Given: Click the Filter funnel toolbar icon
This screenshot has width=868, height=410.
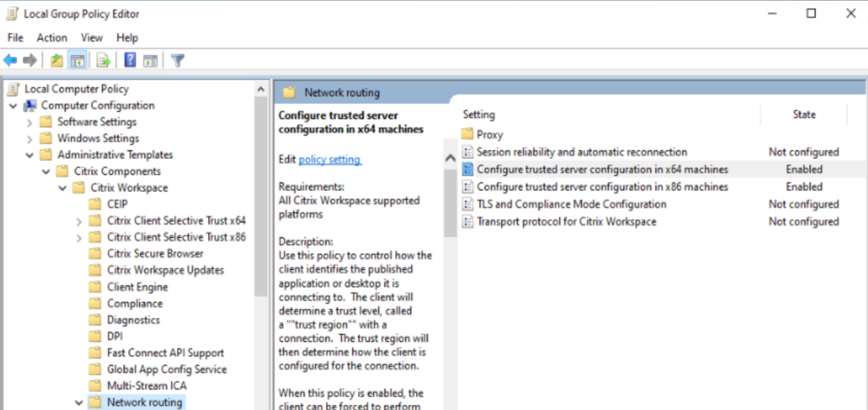Looking at the screenshot, I should point(177,60).
